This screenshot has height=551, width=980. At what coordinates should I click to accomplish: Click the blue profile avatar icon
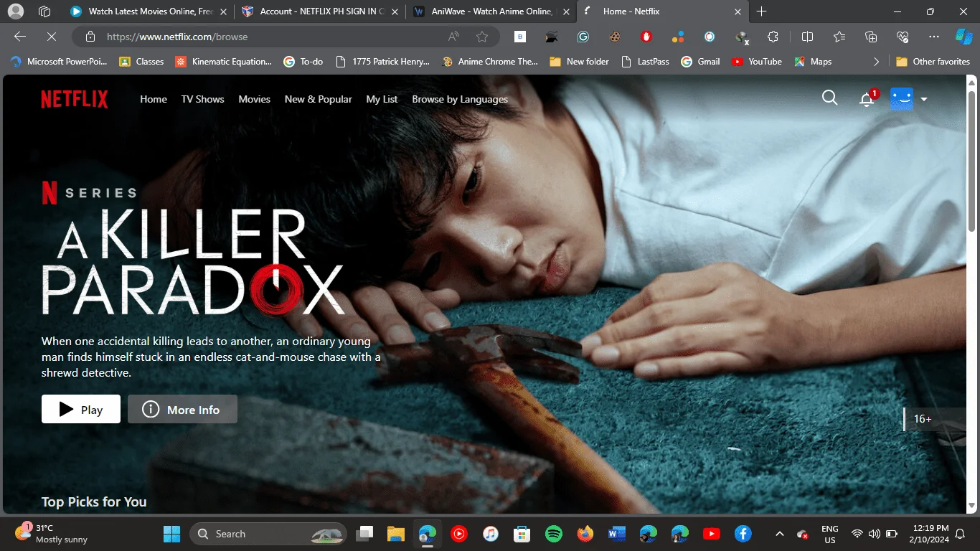click(x=902, y=99)
